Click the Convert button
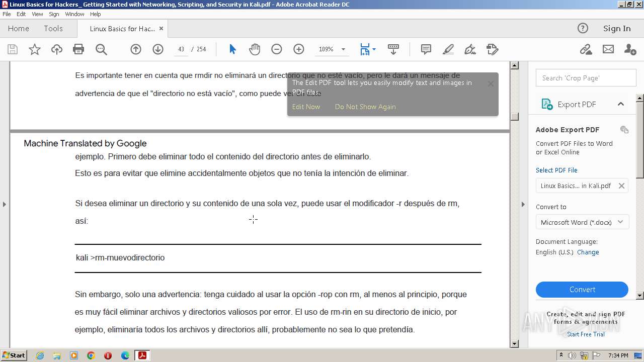Image resolution: width=644 pixels, height=362 pixels. click(582, 290)
